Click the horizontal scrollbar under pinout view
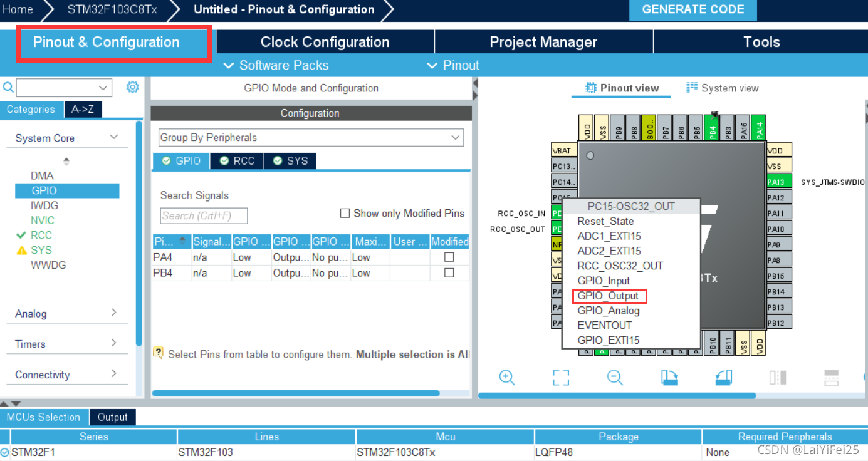Viewport: 868px width, 461px height. tap(617, 395)
